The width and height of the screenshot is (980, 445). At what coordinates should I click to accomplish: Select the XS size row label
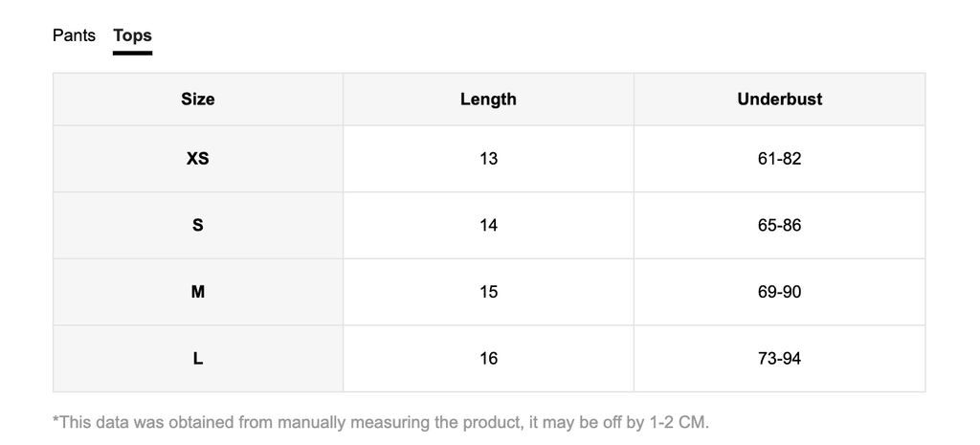pos(197,158)
